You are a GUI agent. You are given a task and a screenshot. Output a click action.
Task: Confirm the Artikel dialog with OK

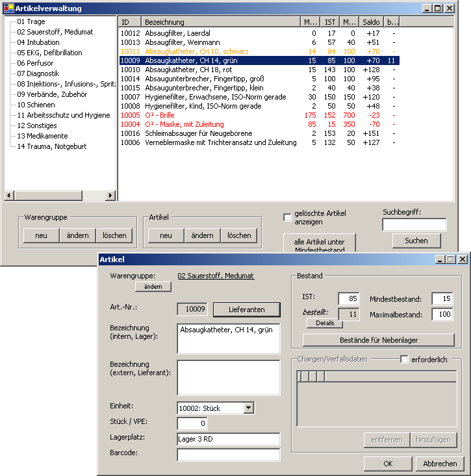pos(388,464)
